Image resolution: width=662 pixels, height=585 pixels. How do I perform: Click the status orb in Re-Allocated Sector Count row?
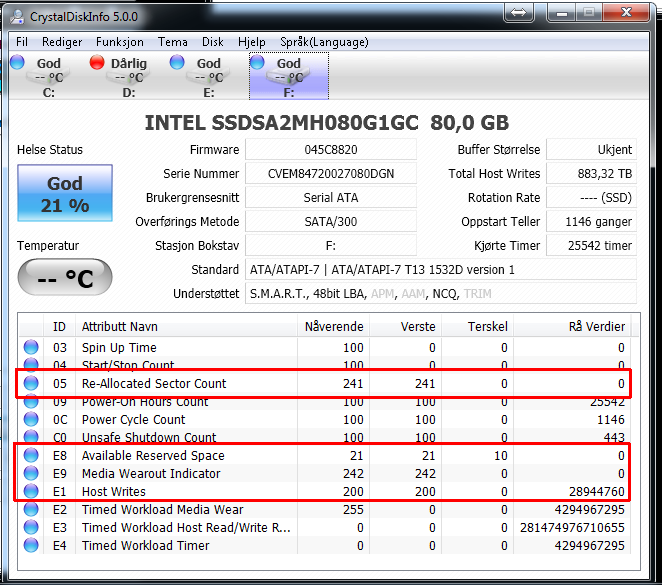click(31, 383)
